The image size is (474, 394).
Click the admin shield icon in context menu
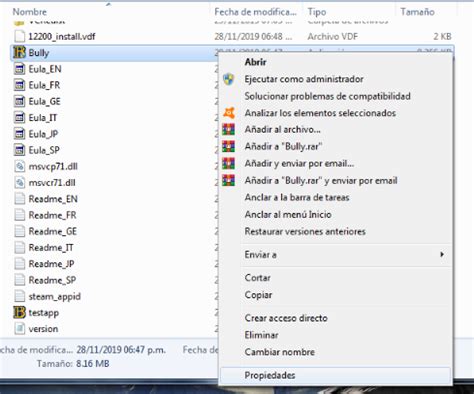[229, 79]
